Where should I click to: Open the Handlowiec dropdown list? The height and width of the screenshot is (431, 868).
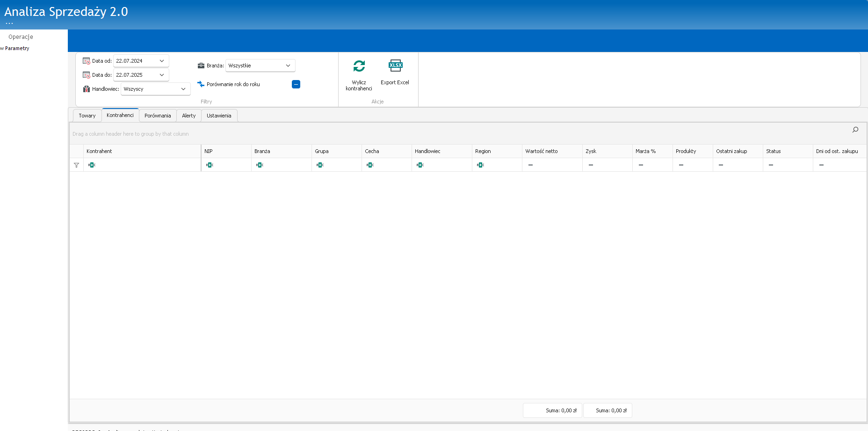coord(183,89)
